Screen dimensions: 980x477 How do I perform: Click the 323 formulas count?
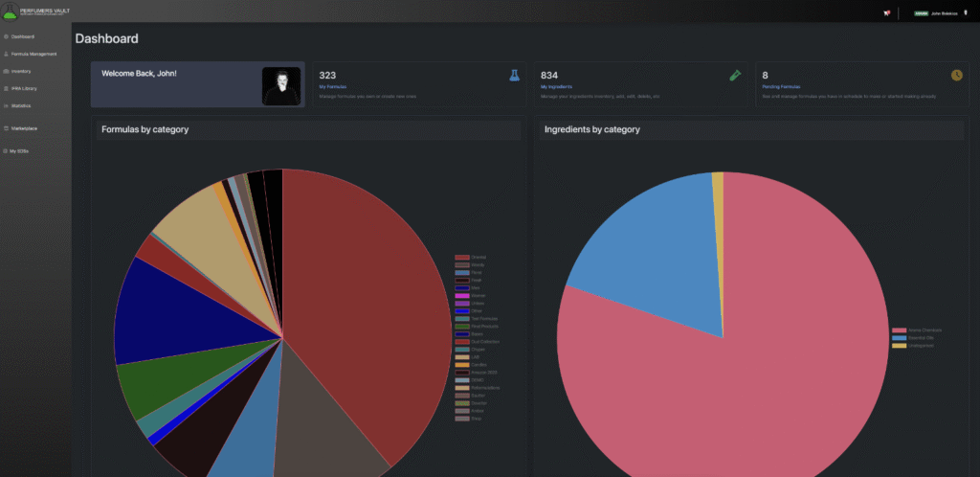[327, 75]
